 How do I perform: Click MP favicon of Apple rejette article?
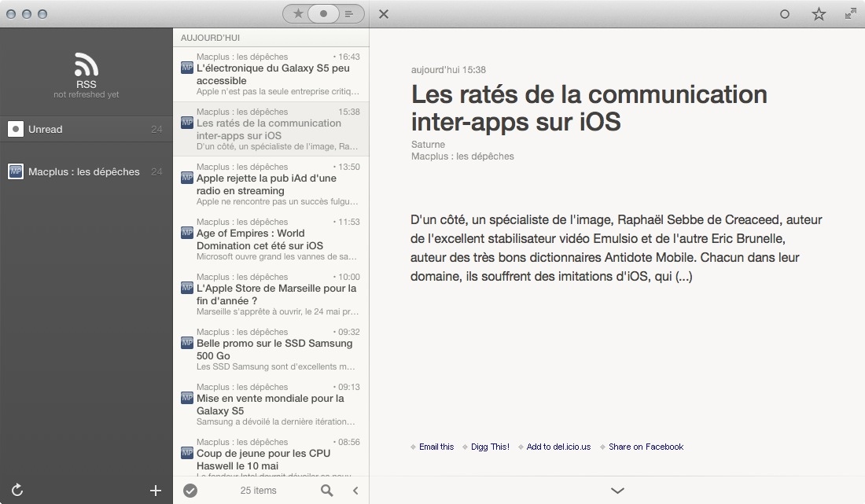[x=187, y=178]
